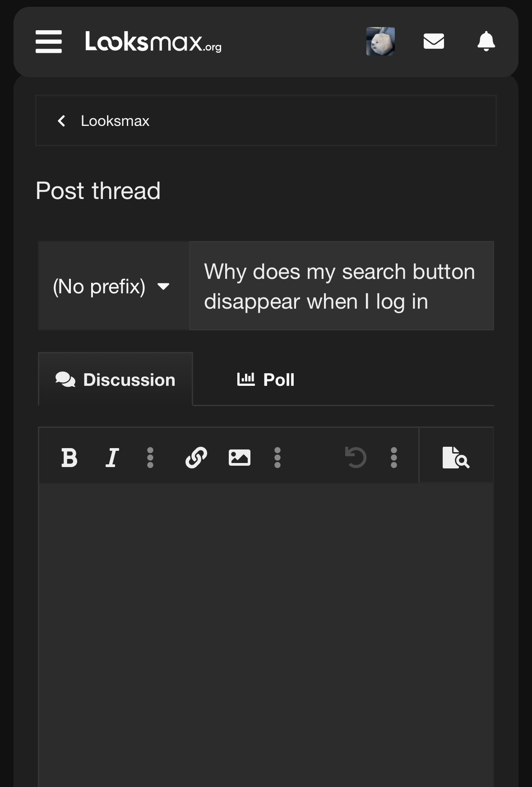Image resolution: width=532 pixels, height=787 pixels.
Task: Insert an image with the picture icon
Action: pyautogui.click(x=239, y=458)
